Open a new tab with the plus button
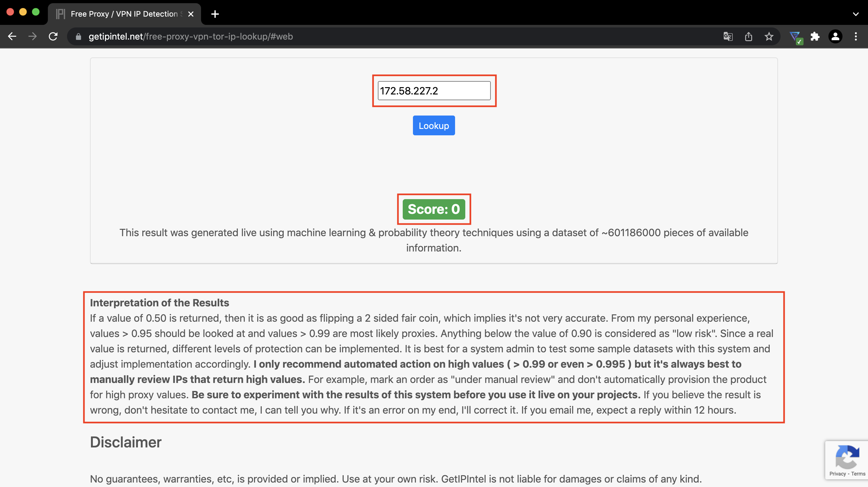The width and height of the screenshot is (868, 487). pyautogui.click(x=215, y=14)
